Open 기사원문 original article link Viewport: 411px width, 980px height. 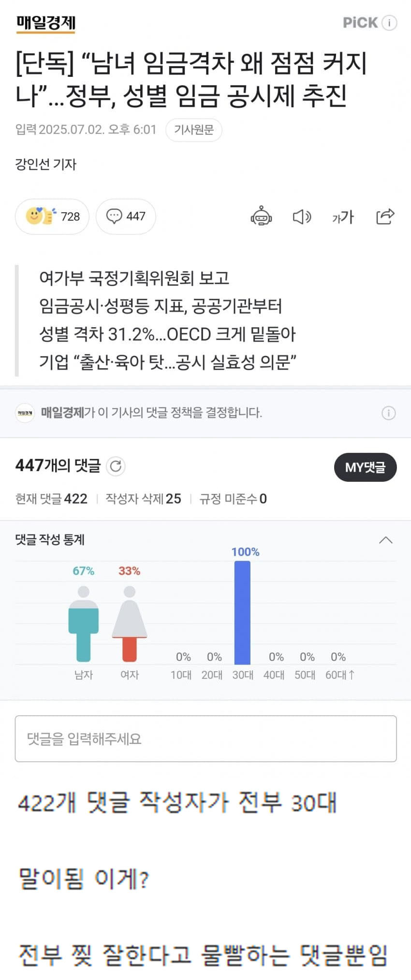click(x=194, y=130)
